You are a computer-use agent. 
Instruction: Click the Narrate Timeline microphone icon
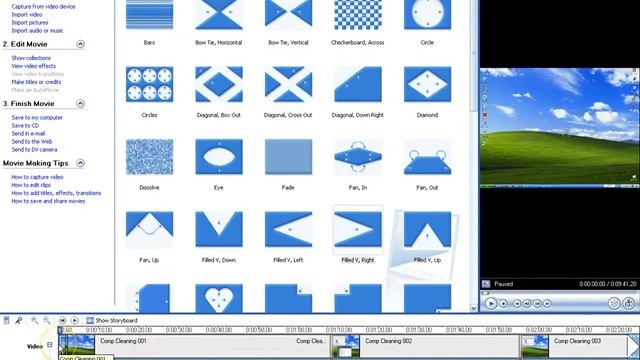[x=19, y=320]
